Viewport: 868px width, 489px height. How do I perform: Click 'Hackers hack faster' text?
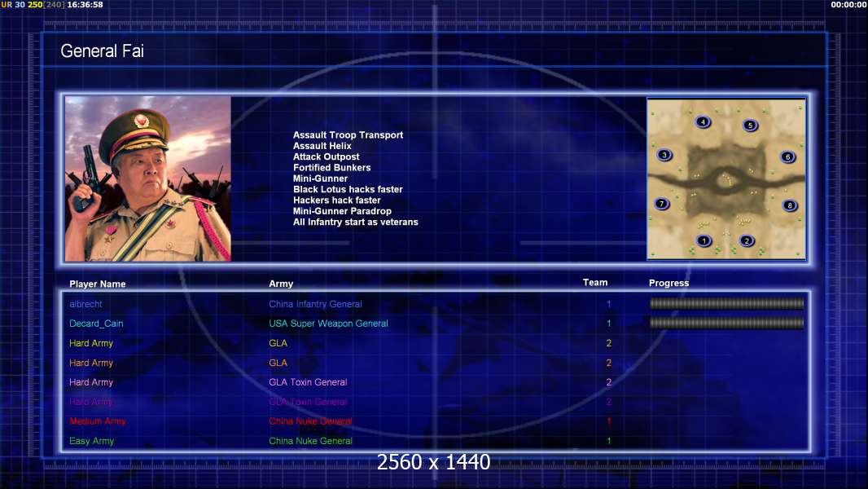point(337,200)
